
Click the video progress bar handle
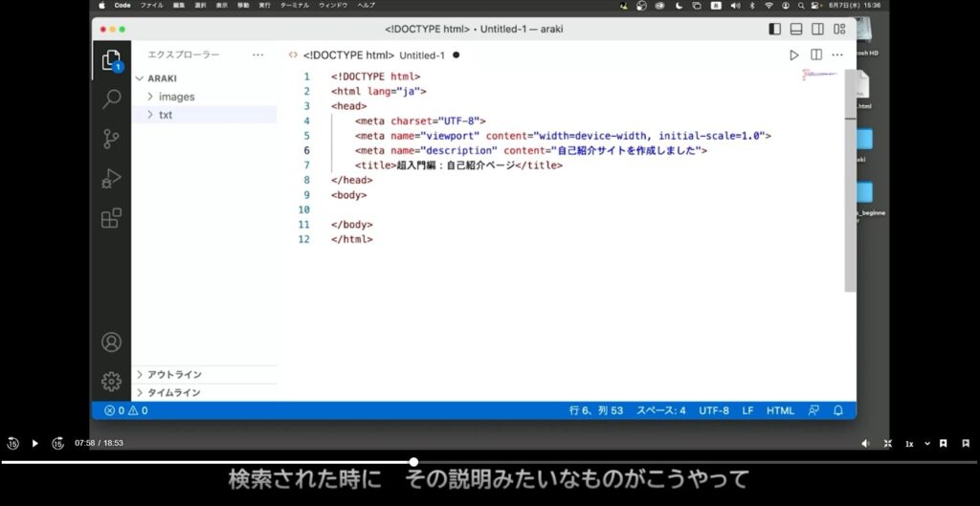pyautogui.click(x=413, y=462)
